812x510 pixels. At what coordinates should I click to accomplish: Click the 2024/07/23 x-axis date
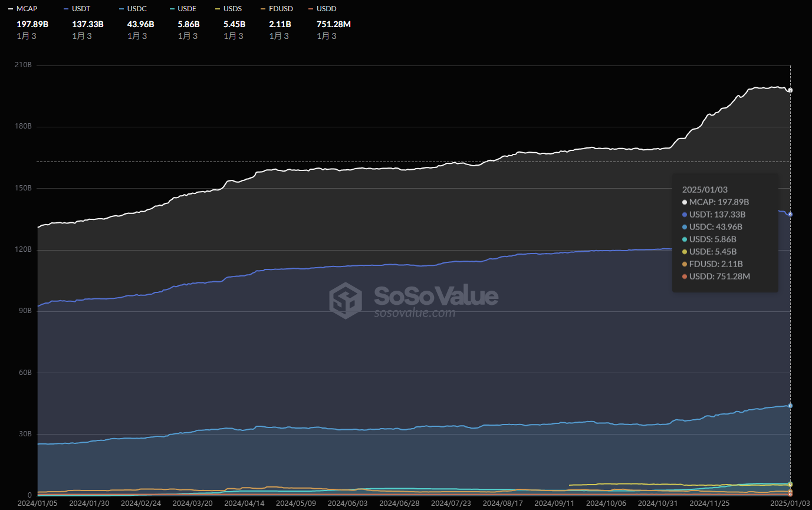click(x=452, y=504)
